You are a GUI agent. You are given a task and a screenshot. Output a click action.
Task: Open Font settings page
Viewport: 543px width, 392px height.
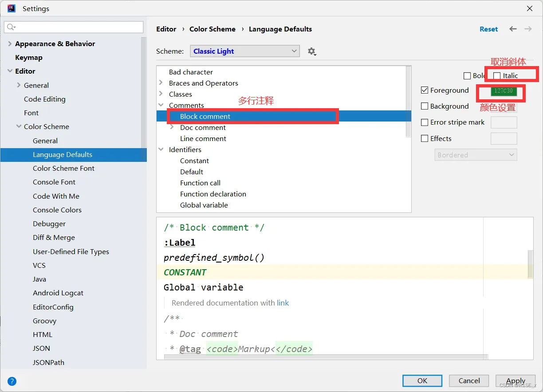point(31,113)
